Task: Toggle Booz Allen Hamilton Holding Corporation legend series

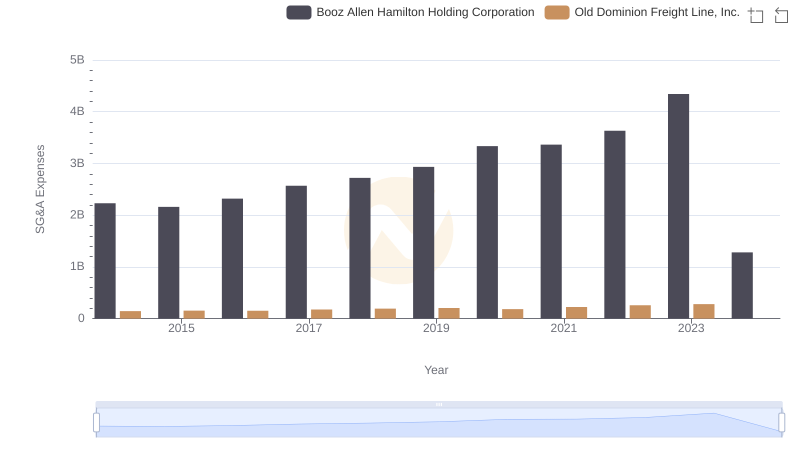Action: [x=410, y=12]
